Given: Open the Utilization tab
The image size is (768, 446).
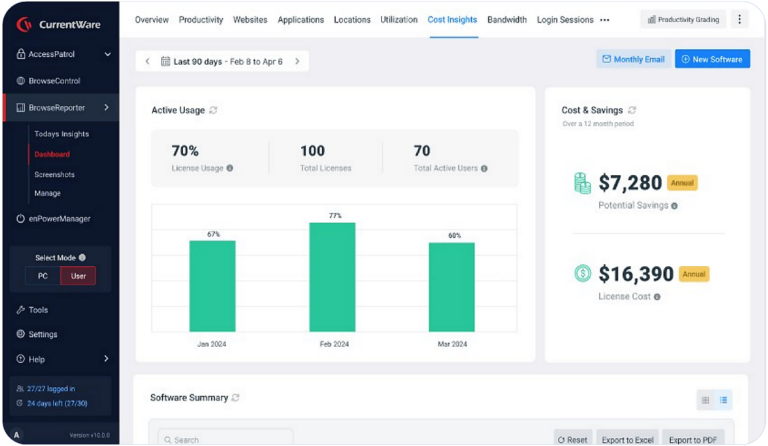Looking at the screenshot, I should (399, 20).
